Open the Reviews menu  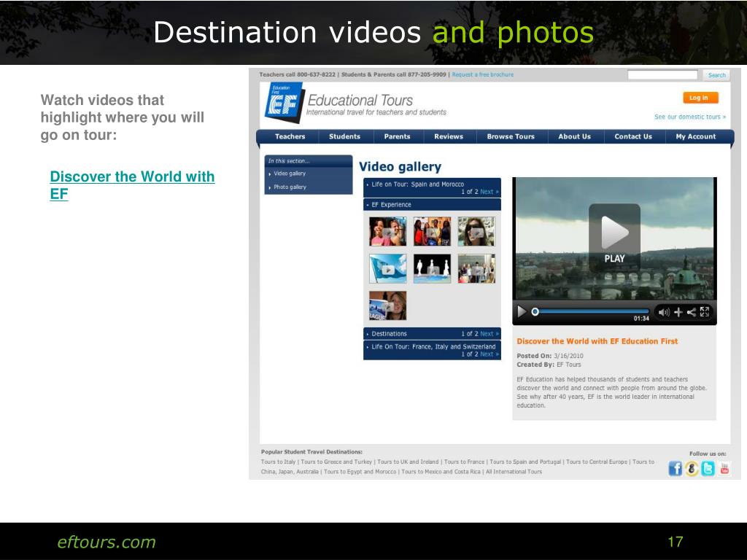449,136
